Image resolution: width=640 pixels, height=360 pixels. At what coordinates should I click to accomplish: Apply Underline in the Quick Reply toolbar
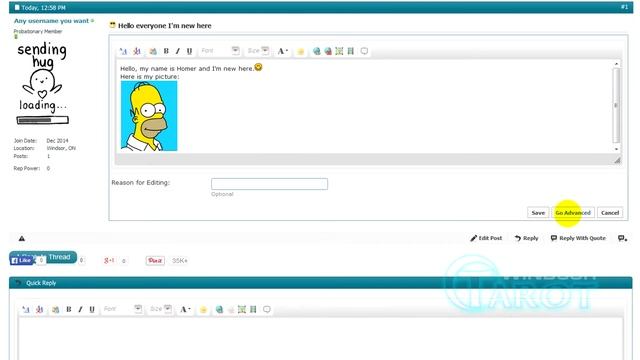(x=92, y=309)
